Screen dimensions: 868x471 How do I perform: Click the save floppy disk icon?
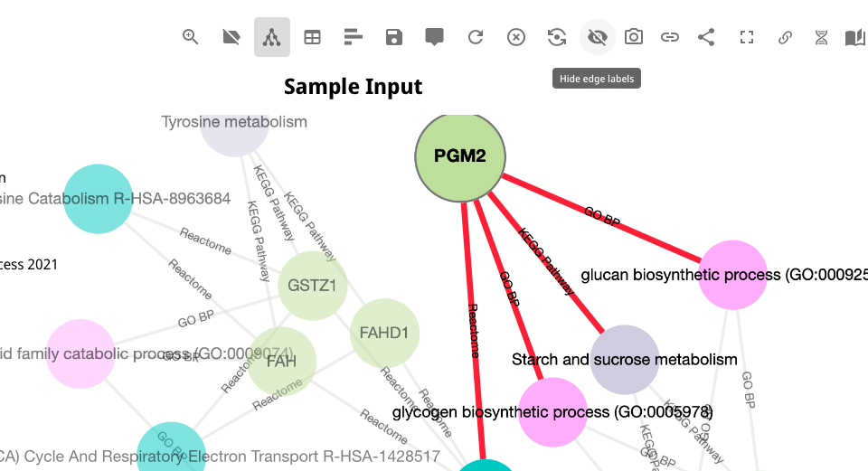[393, 37]
